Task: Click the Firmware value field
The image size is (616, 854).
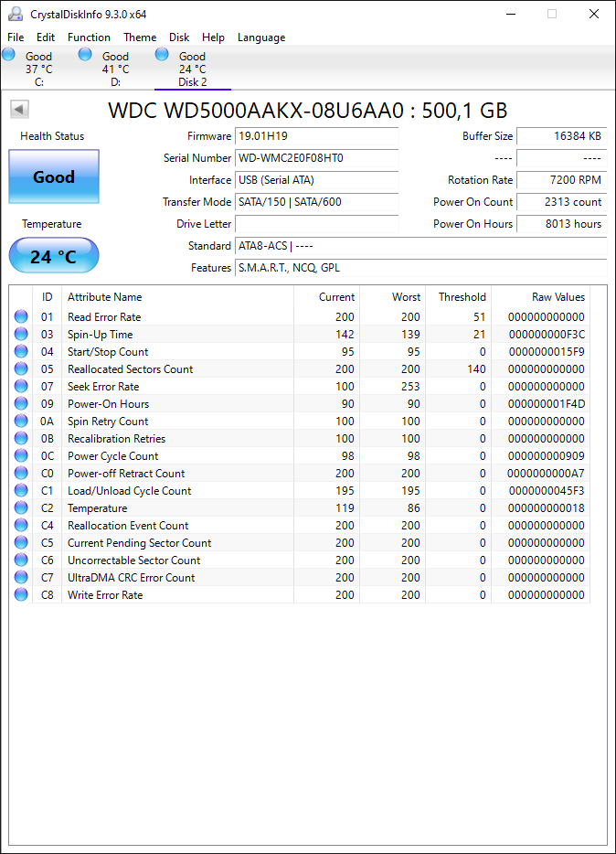Action: (x=317, y=136)
